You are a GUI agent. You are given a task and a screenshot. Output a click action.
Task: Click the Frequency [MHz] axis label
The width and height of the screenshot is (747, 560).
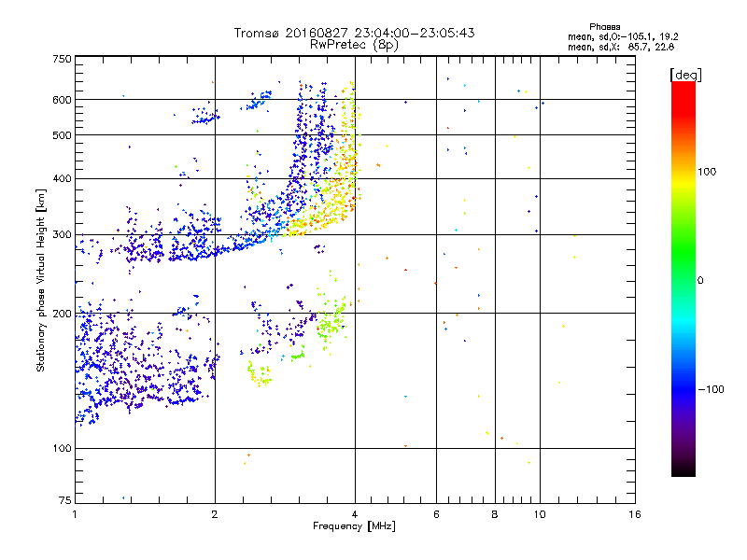click(354, 527)
